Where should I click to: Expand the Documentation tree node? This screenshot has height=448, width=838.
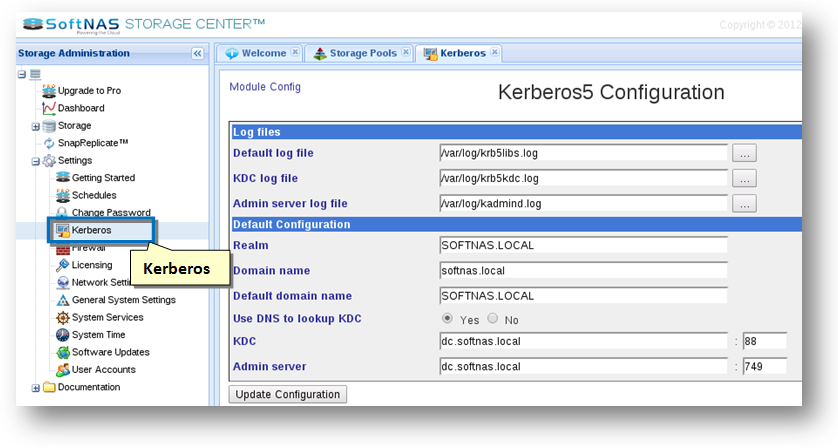pos(35,388)
